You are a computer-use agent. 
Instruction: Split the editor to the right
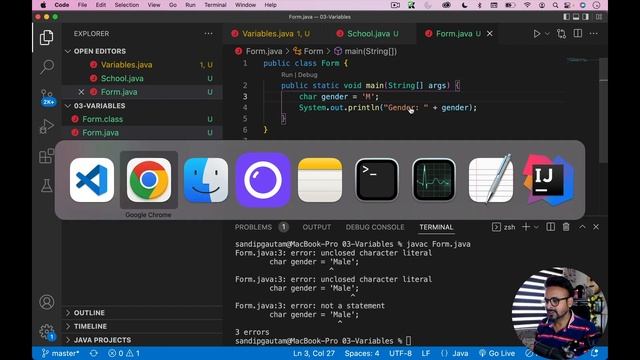[578, 33]
